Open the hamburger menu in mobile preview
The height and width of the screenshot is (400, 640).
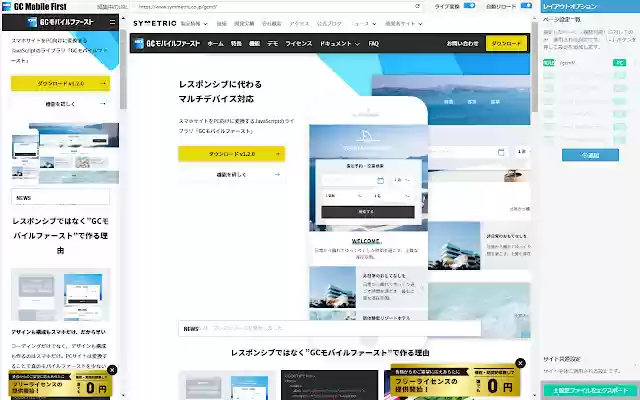pyautogui.click(x=112, y=22)
